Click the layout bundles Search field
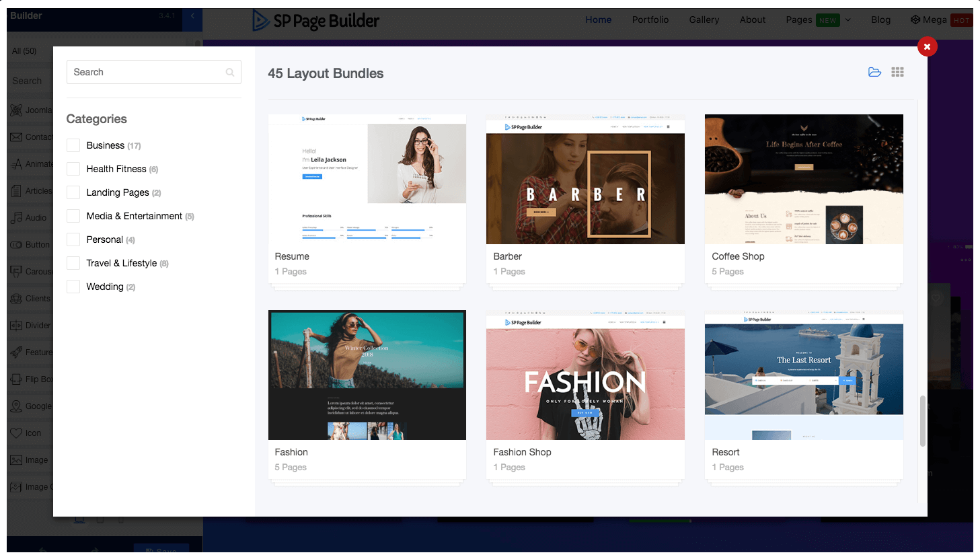 pos(153,72)
